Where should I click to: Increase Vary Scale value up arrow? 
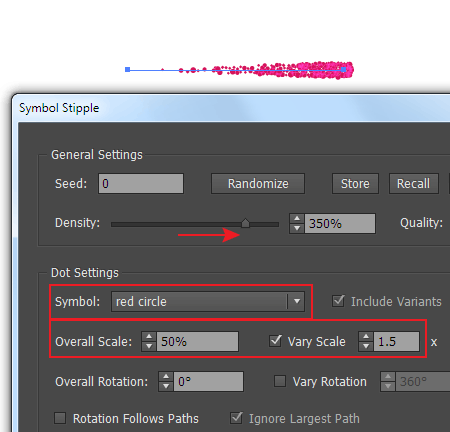pyautogui.click(x=366, y=337)
